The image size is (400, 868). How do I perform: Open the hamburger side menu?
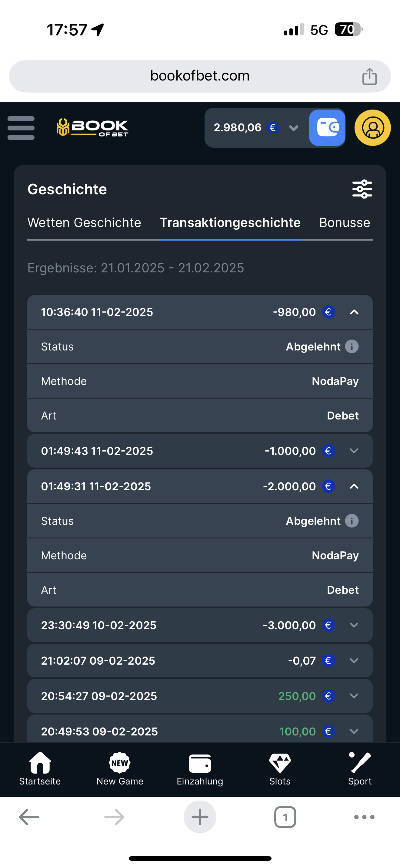(x=21, y=128)
